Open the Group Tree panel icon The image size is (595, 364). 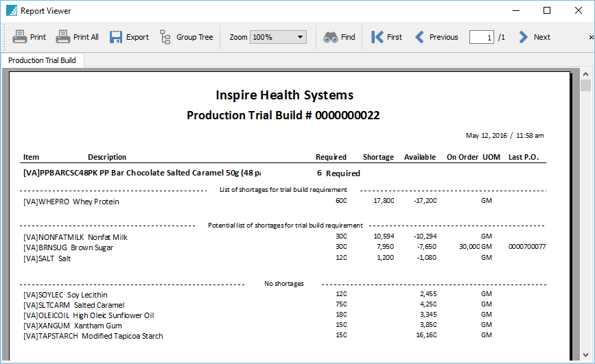[165, 37]
